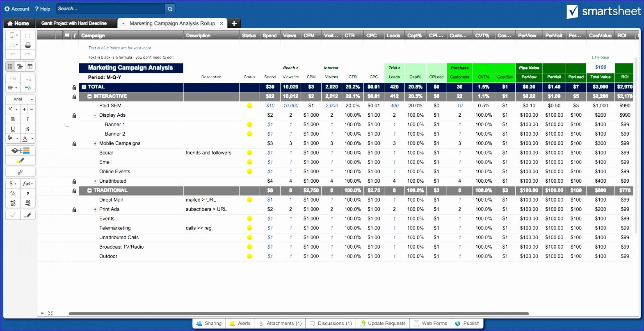644x331 pixels.
Task: Open conditional formatting icon
Action: [20, 150]
